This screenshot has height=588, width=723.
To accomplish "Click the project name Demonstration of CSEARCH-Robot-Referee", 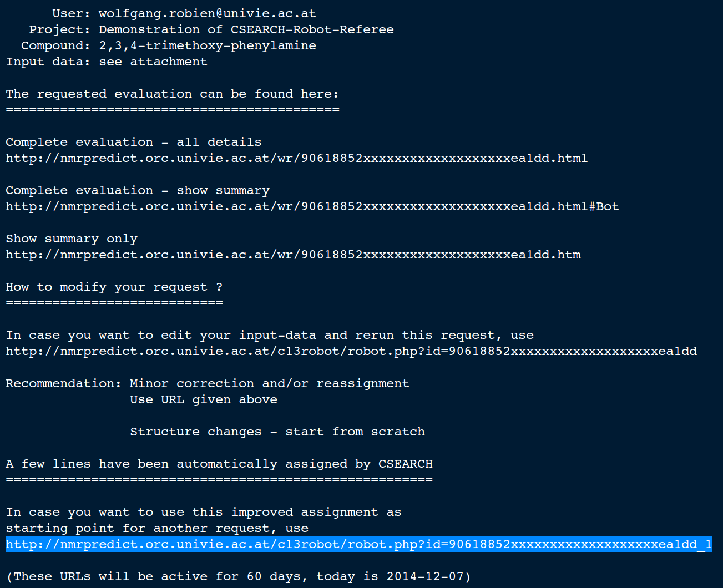I will [246, 29].
